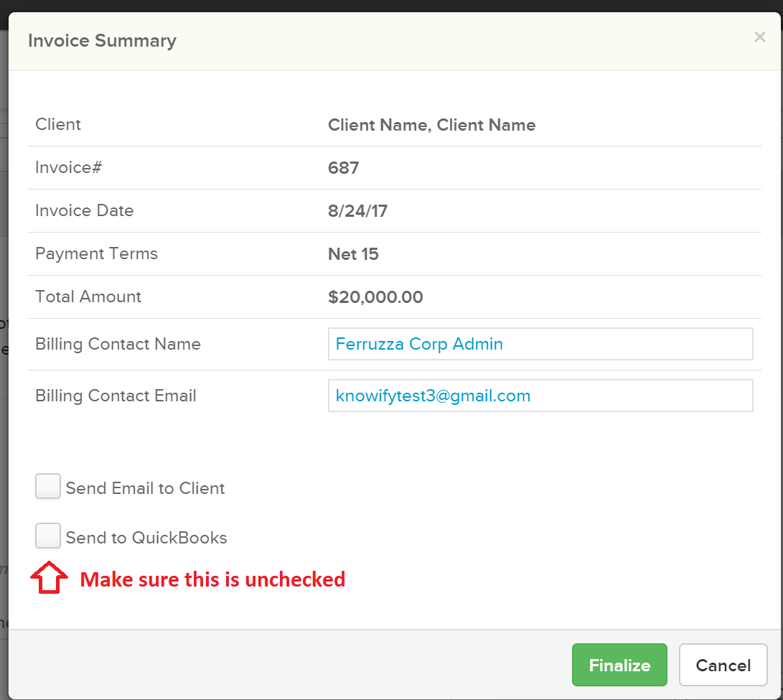The image size is (783, 700).
Task: Close the Invoice Summary dialog with X
Action: [759, 37]
